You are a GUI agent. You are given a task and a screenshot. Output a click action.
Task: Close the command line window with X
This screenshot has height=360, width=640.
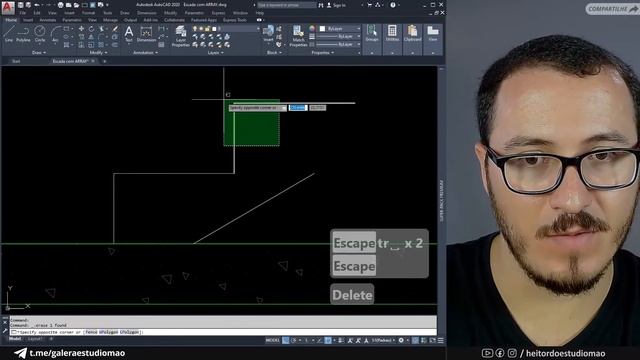click(5, 322)
